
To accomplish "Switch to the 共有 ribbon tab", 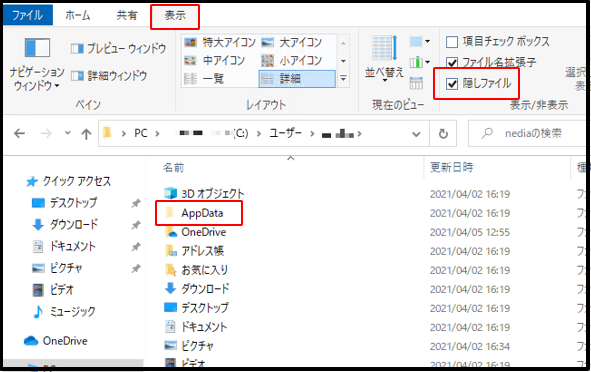I will 127,15.
